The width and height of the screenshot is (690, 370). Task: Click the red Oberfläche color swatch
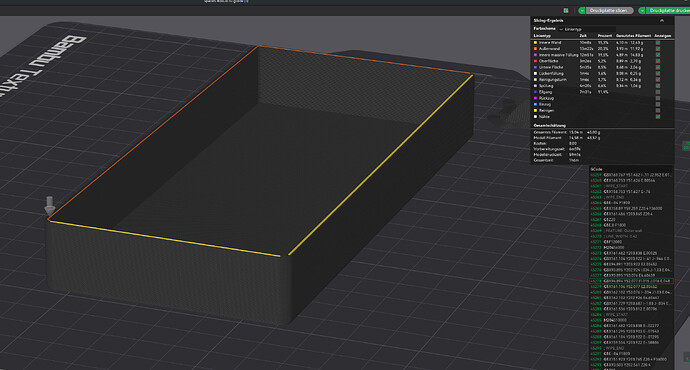pyautogui.click(x=535, y=61)
